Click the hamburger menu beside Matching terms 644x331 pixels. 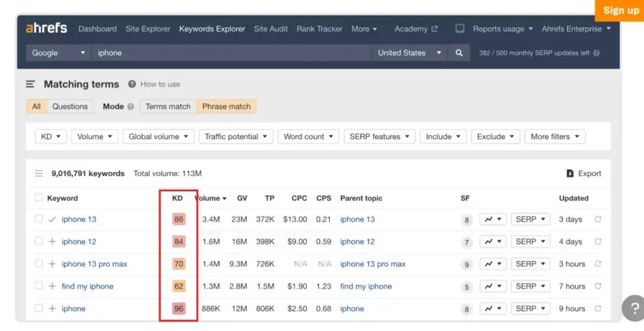pyautogui.click(x=30, y=84)
